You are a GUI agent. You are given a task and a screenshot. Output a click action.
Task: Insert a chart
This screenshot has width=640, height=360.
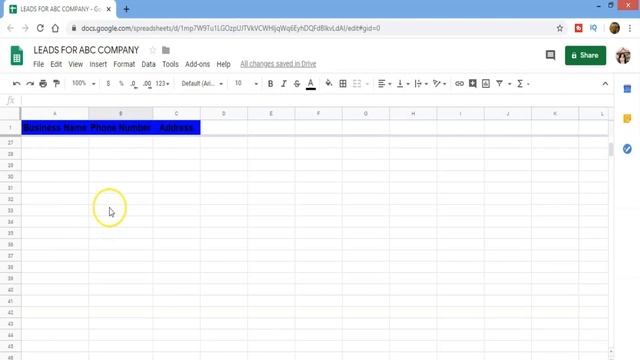click(486, 84)
